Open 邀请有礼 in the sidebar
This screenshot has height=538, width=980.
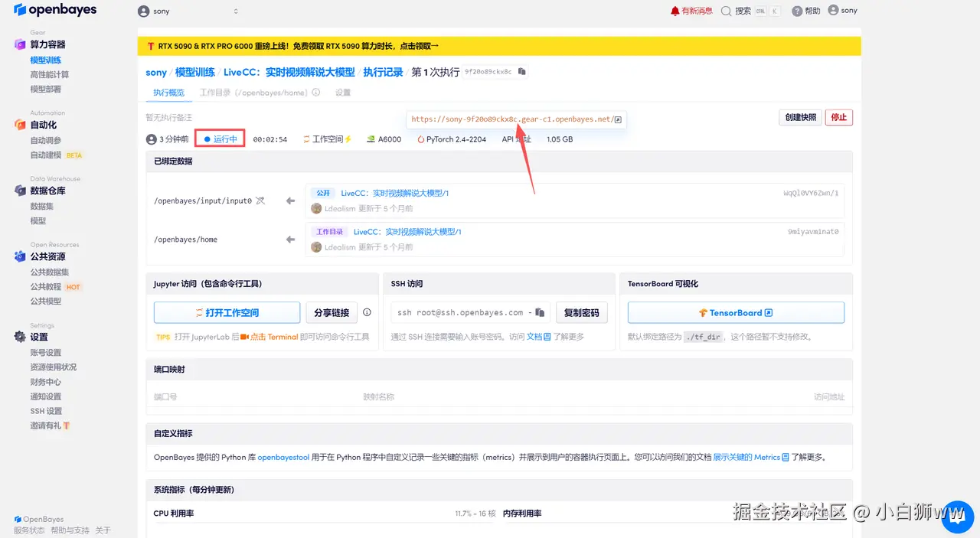[51, 425]
